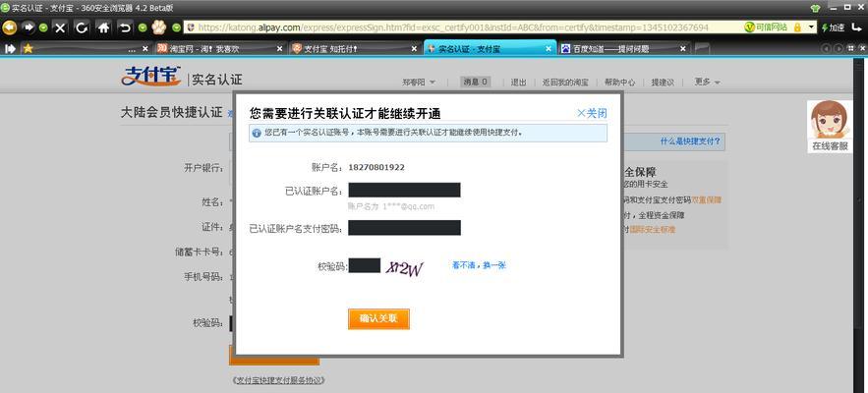Close the dialog with ×关闭
868x393 pixels.
click(x=592, y=113)
